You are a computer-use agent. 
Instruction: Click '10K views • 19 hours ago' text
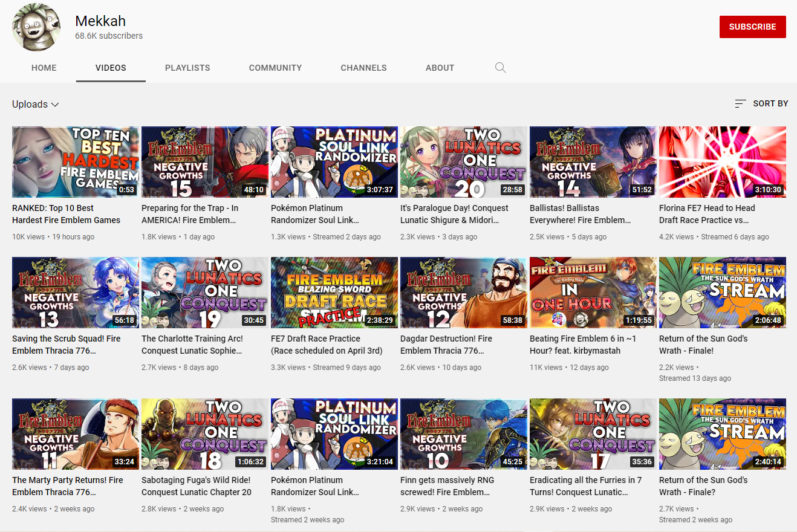(x=53, y=237)
